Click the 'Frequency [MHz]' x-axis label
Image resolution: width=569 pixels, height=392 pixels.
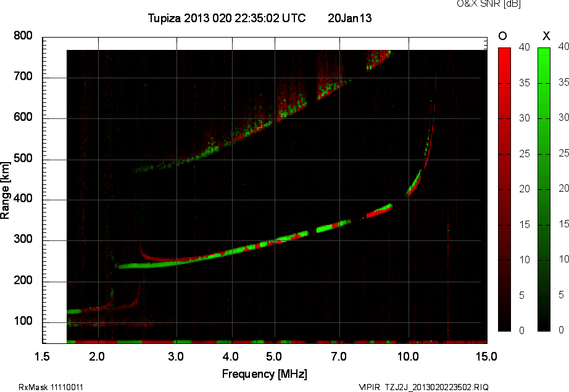(x=265, y=374)
